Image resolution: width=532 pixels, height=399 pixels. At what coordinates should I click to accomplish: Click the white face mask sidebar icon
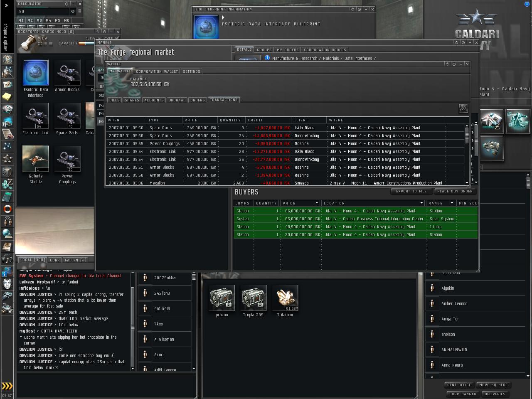pyautogui.click(x=7, y=284)
